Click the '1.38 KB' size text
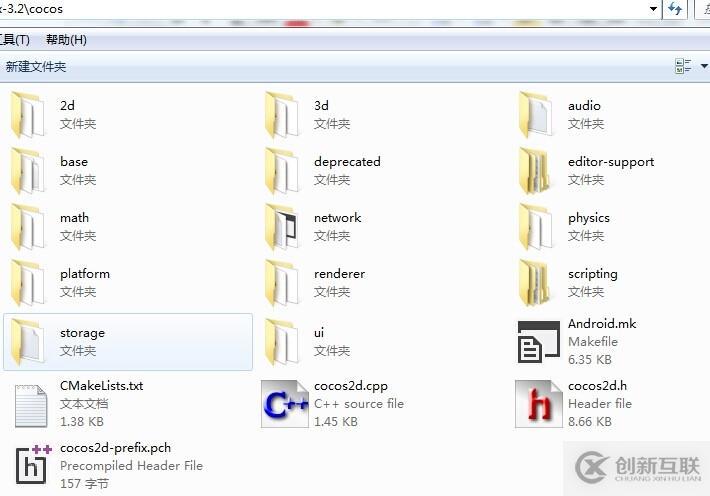The width and height of the screenshot is (710, 496). 82,422
